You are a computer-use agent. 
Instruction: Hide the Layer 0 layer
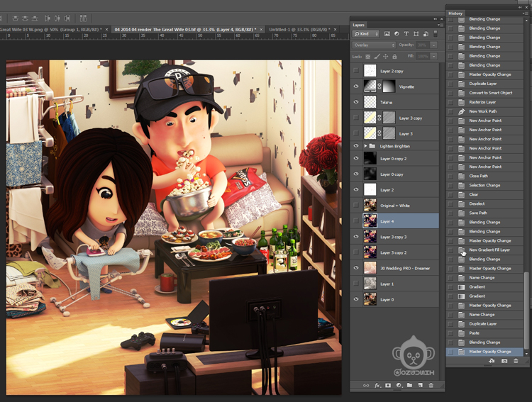point(356,299)
